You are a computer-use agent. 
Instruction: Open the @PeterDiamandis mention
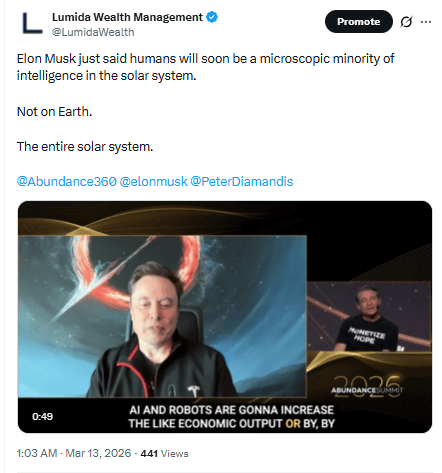coord(242,181)
